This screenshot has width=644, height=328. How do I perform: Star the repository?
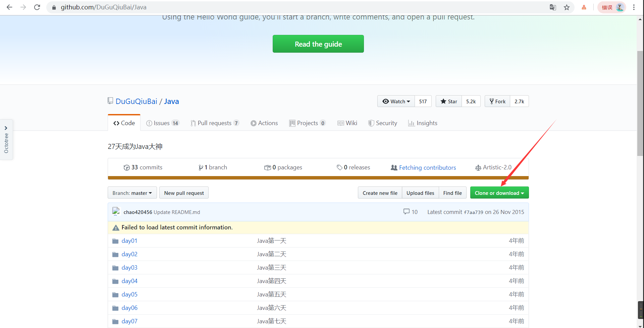click(x=449, y=101)
